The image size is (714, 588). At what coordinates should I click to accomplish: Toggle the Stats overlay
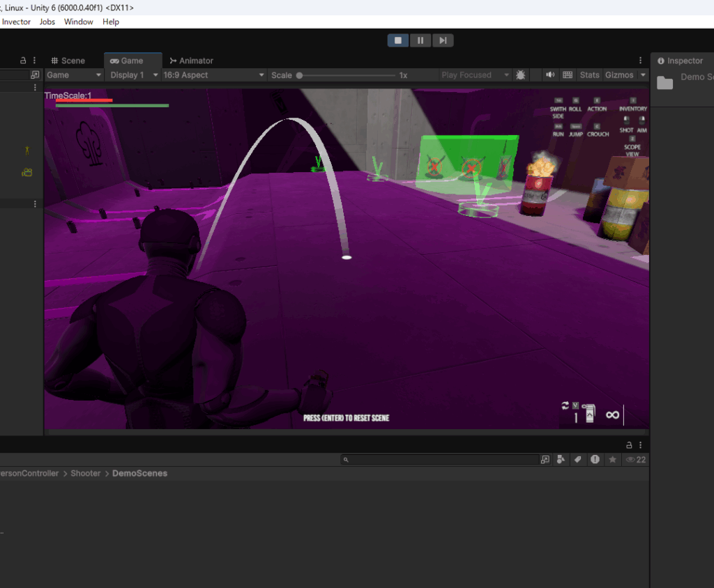click(589, 75)
